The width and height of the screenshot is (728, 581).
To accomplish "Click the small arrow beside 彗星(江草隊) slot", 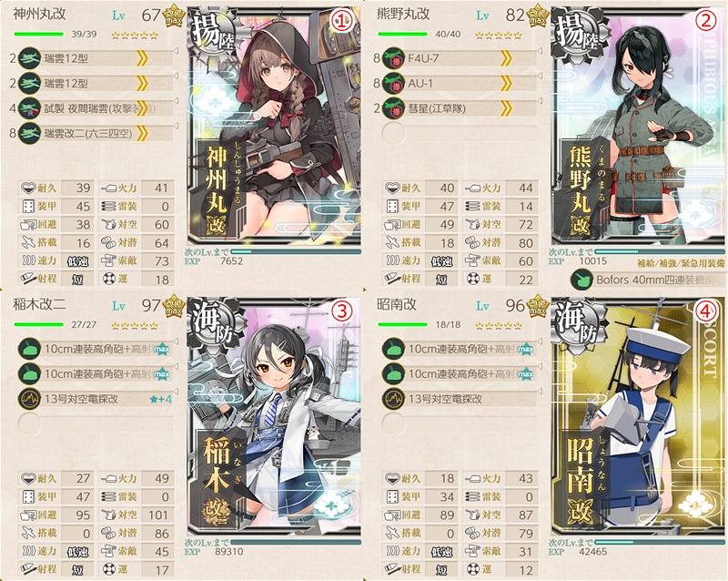I will coord(540,101).
